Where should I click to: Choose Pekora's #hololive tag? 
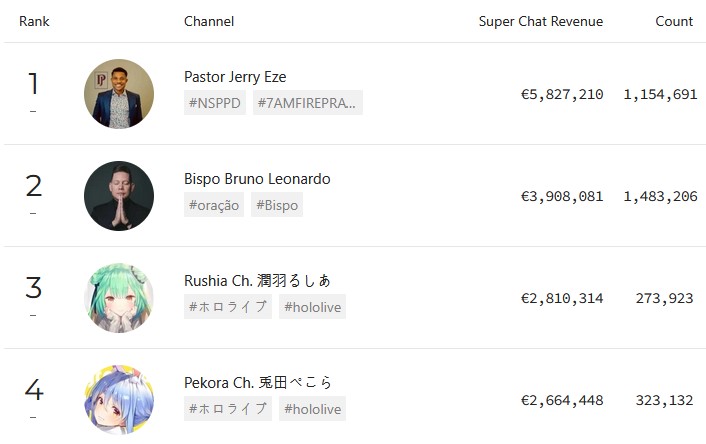pos(312,409)
